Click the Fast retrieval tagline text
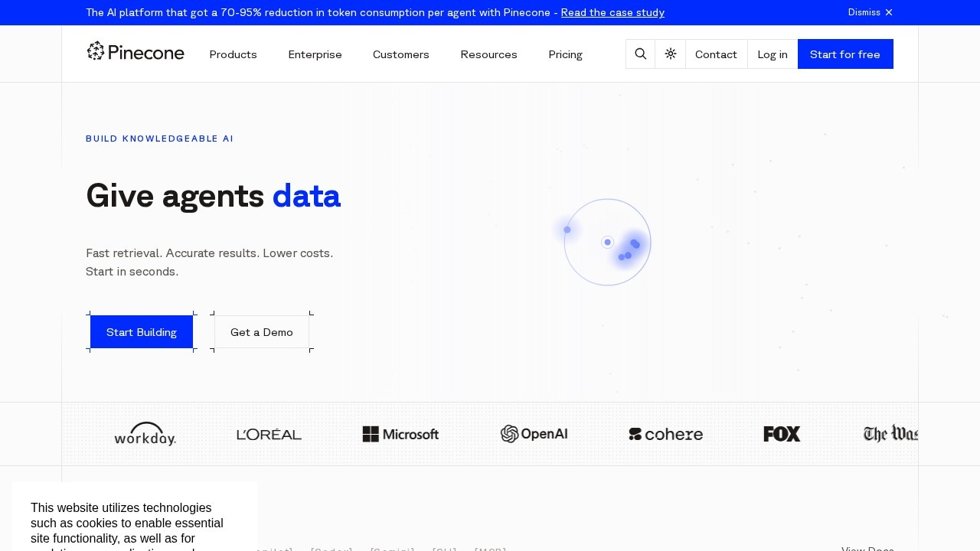The height and width of the screenshot is (551, 980). click(x=209, y=262)
